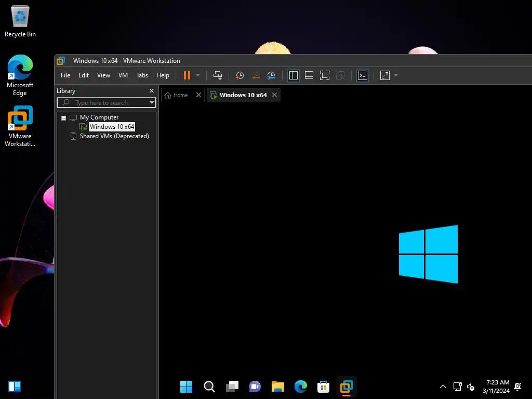The image size is (532, 399).
Task: Open Task View on the taskbar
Action: coord(232,387)
